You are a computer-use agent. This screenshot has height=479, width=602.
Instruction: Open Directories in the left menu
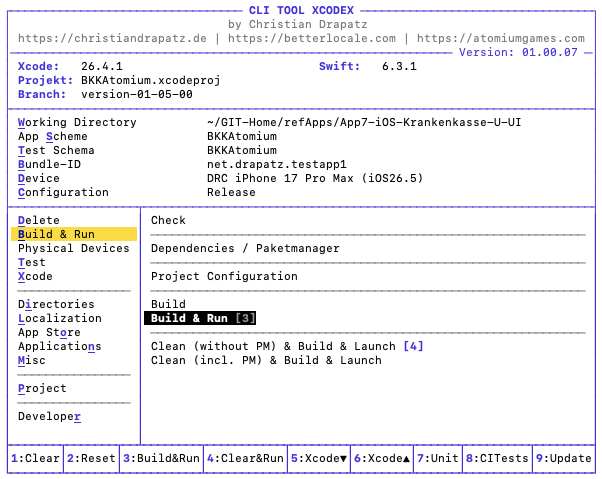pos(56,304)
